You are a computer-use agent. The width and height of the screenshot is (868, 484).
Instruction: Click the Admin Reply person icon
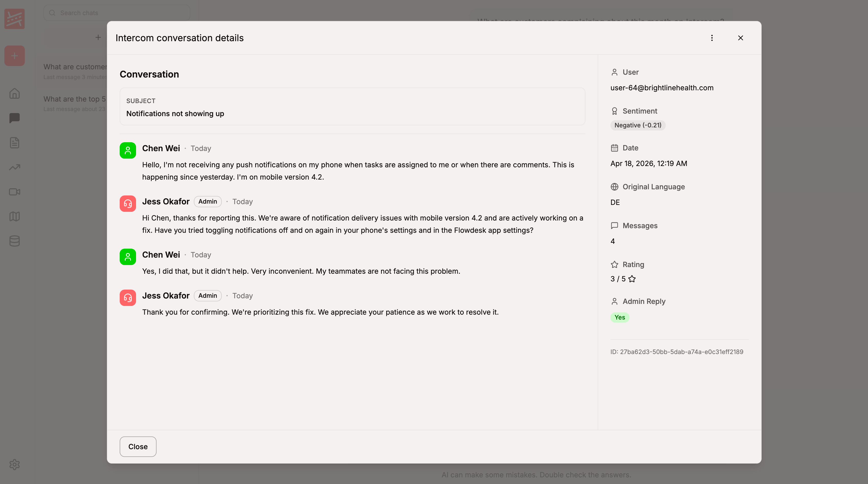[614, 301]
